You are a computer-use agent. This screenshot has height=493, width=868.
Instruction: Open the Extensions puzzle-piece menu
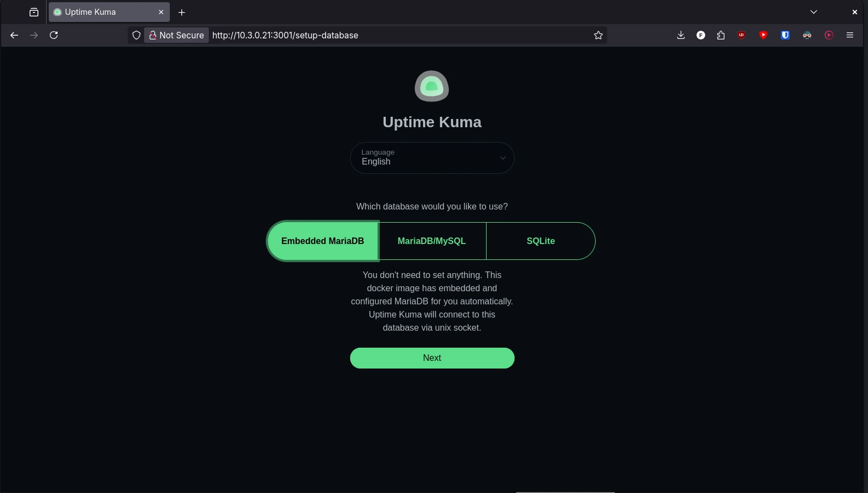[x=721, y=35]
